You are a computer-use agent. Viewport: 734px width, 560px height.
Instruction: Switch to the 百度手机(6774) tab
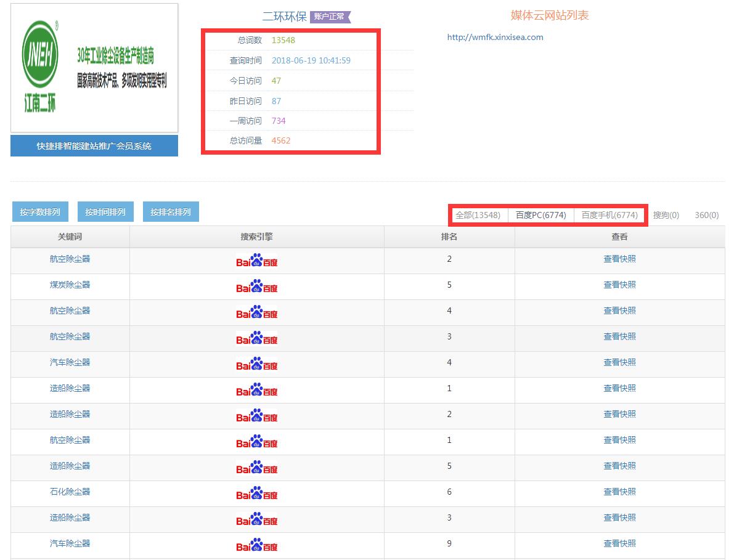[610, 215]
